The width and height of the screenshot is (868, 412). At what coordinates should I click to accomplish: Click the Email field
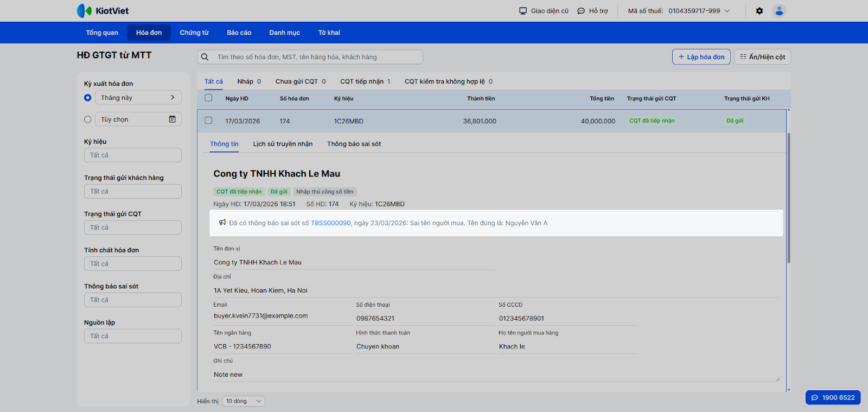point(282,316)
